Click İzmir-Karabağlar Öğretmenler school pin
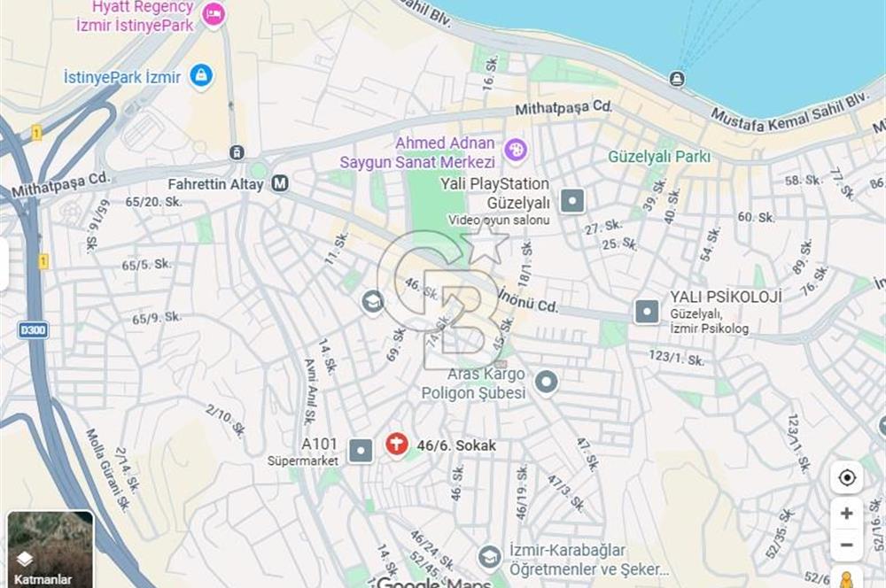Viewport: 886px width, 588px height. coord(489,558)
